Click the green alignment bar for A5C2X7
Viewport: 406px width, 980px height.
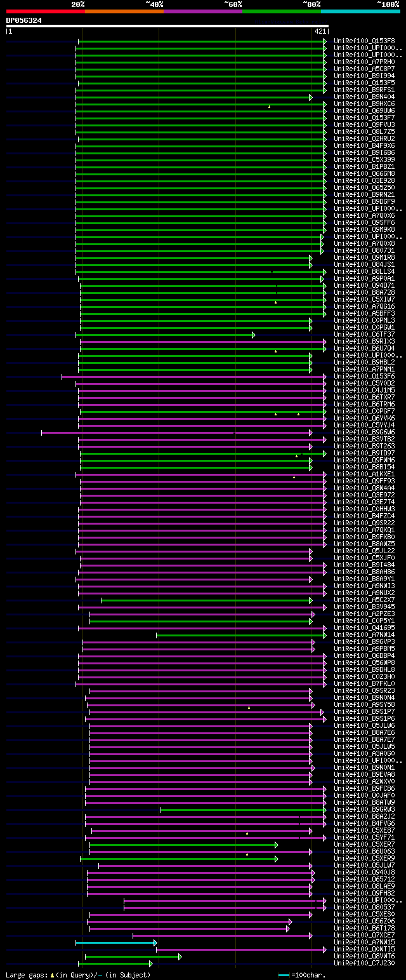pos(207,600)
